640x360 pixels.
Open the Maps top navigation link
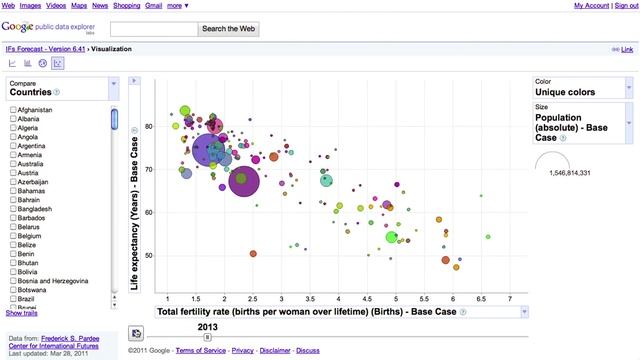coord(79,6)
